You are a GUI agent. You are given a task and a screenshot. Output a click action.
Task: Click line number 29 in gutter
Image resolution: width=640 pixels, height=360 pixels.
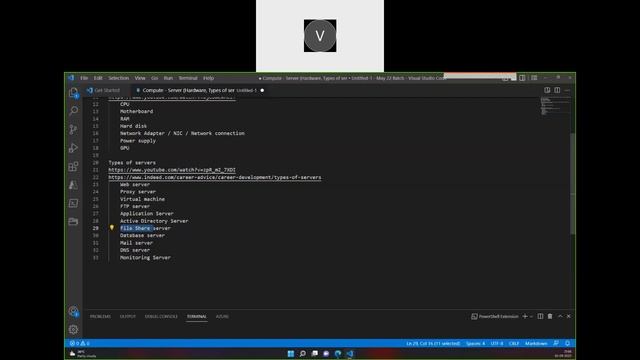[96, 228]
